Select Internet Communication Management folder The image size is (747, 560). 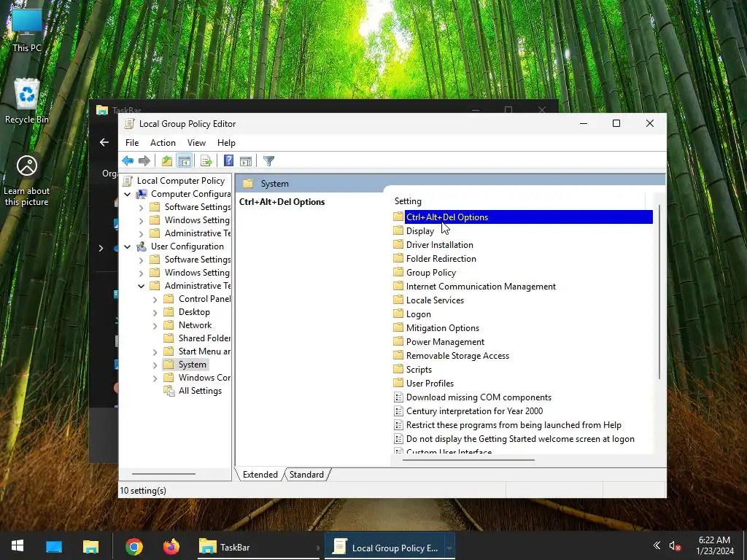pyautogui.click(x=481, y=286)
